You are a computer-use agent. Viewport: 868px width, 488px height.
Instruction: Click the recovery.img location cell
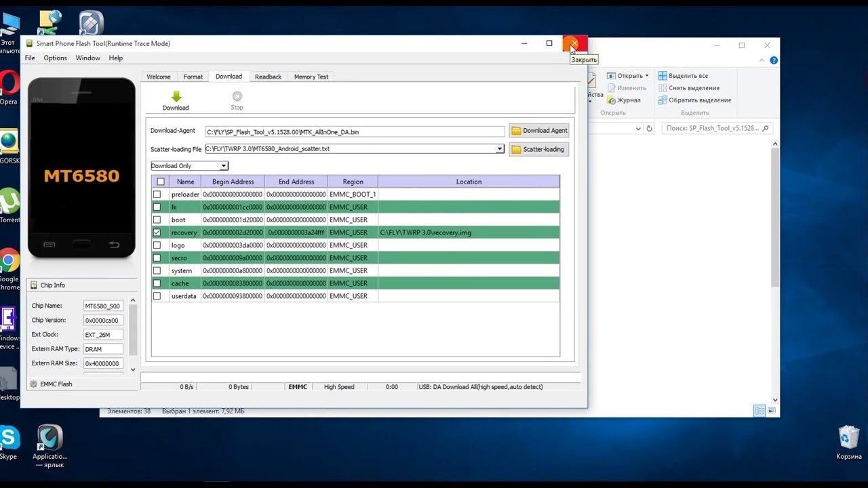(469, 232)
